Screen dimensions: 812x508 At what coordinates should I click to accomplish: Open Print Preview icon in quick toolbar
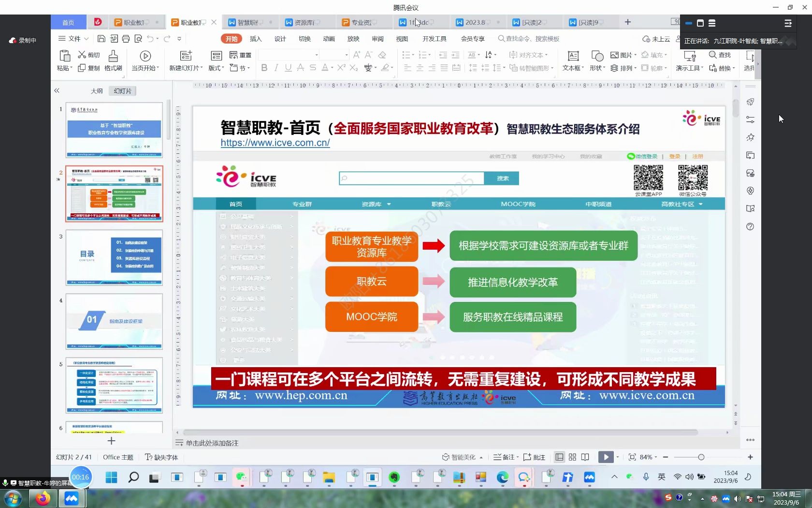138,39
